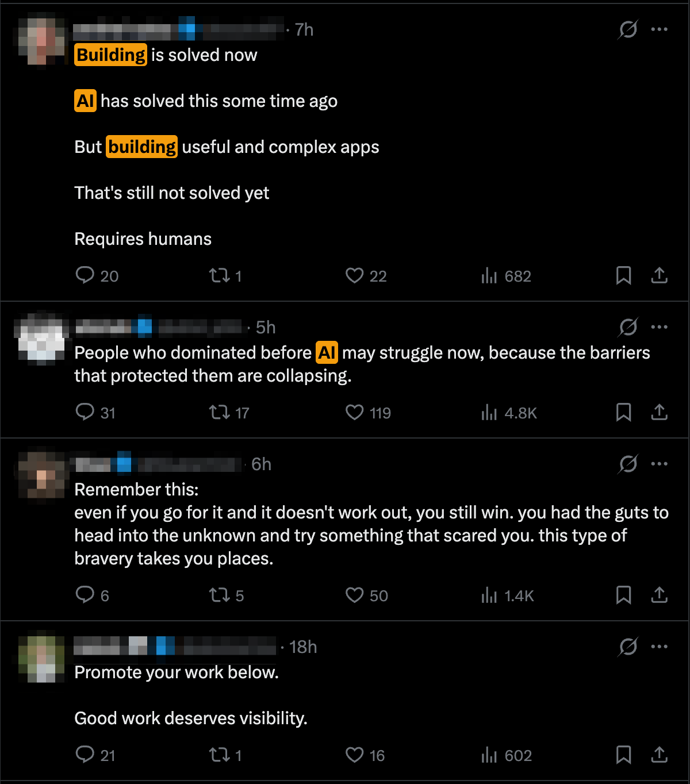
Task: Reply to the 'Building is solved now' post
Action: tap(85, 275)
